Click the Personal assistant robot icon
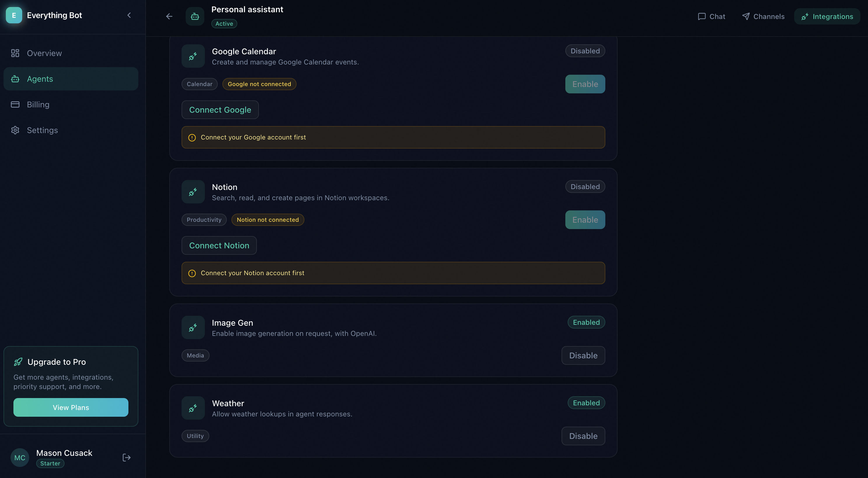Viewport: 868px width, 478px height. 195,16
